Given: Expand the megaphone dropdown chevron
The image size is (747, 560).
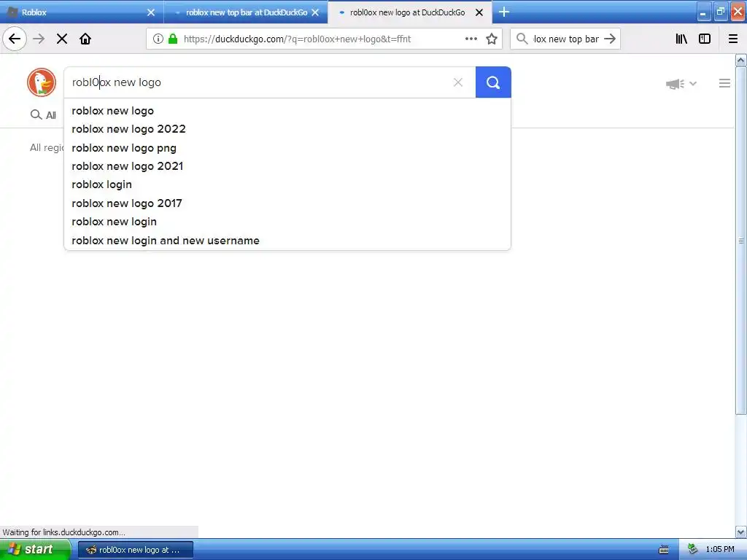Looking at the screenshot, I should click(x=693, y=84).
